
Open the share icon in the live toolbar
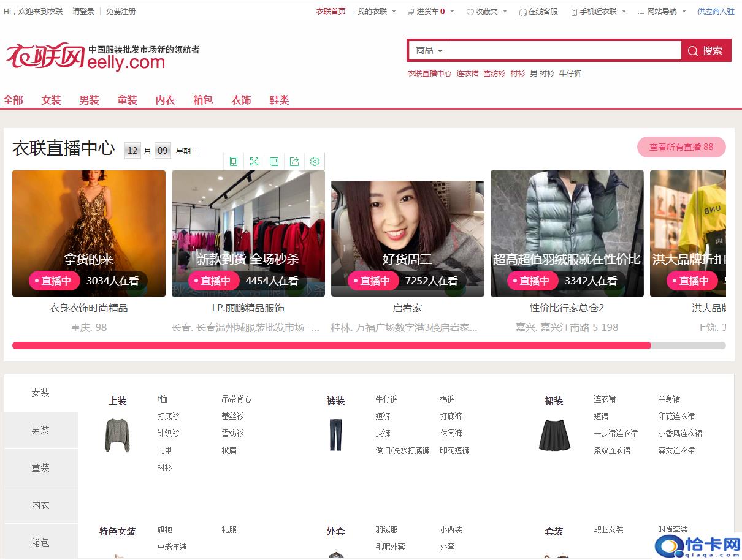(294, 161)
